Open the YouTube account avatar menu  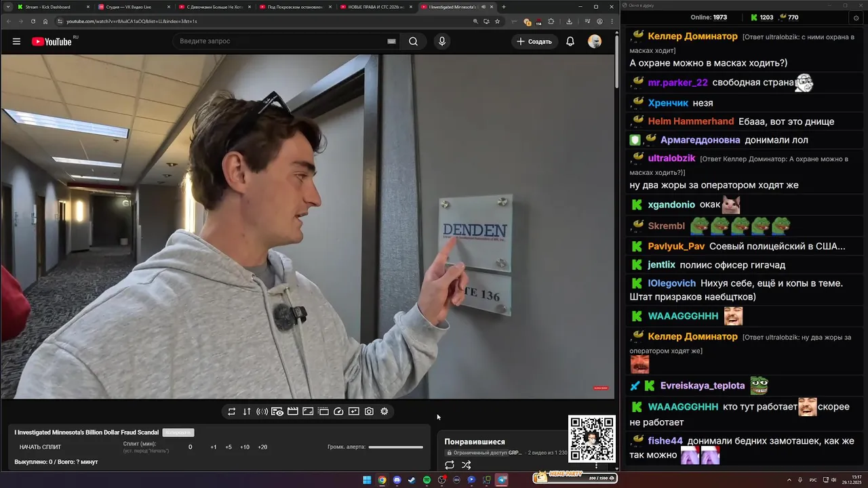click(x=595, y=41)
